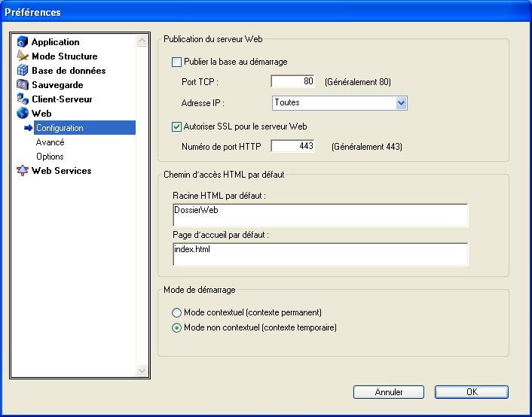
Task: Click the Application category icon
Action: click(23, 42)
